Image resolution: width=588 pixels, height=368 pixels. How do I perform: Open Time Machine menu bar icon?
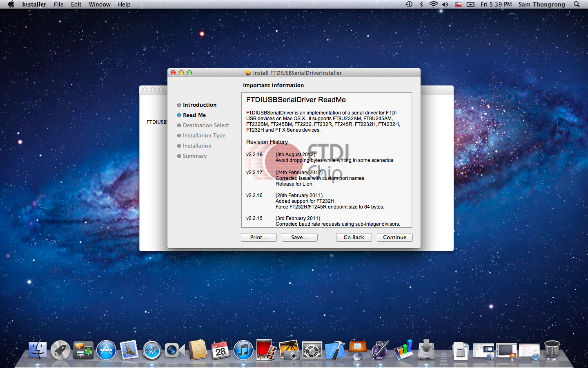pyautogui.click(x=409, y=4)
